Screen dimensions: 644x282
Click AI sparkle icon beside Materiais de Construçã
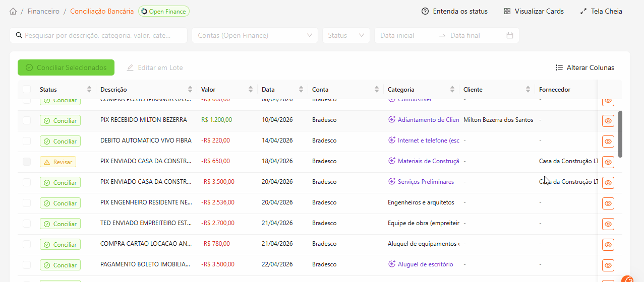(392, 161)
